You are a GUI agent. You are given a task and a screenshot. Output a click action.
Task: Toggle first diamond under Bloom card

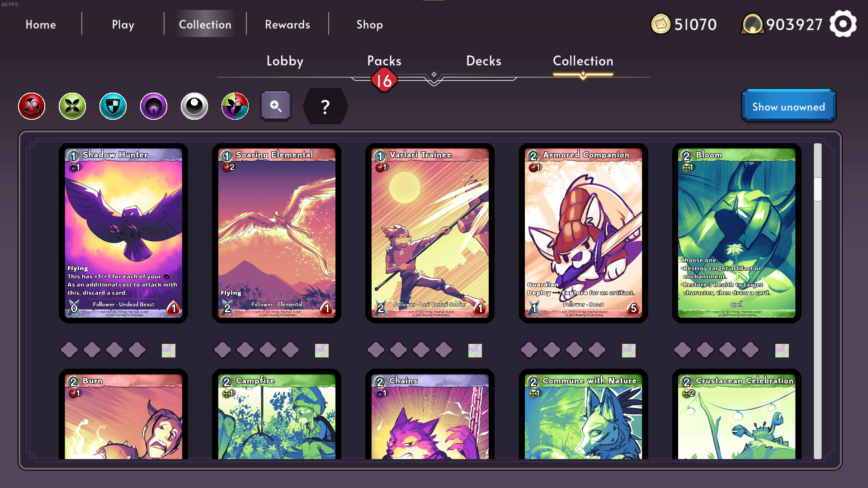pyautogui.click(x=682, y=350)
